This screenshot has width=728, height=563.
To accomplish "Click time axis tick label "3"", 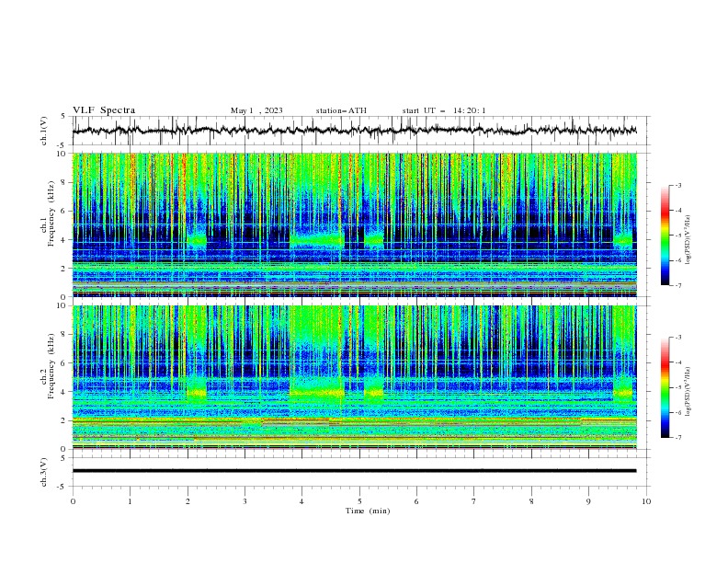I will pyautogui.click(x=245, y=501).
